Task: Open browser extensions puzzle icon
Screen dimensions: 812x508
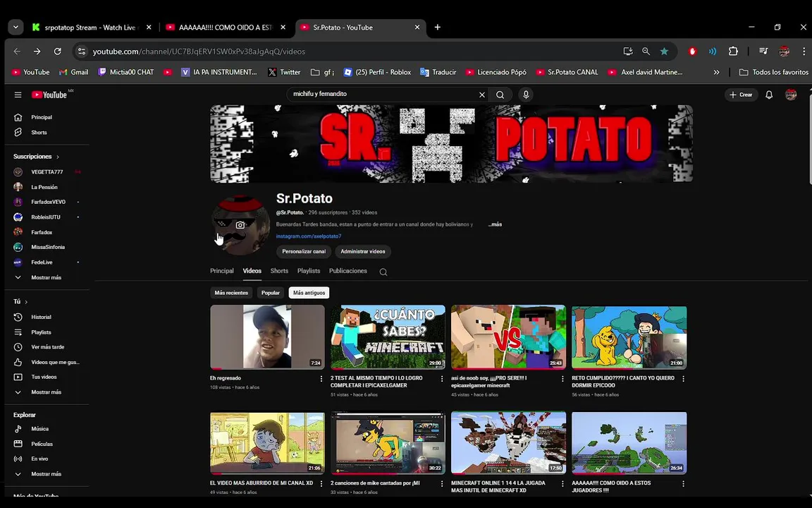Action: pyautogui.click(x=733, y=52)
